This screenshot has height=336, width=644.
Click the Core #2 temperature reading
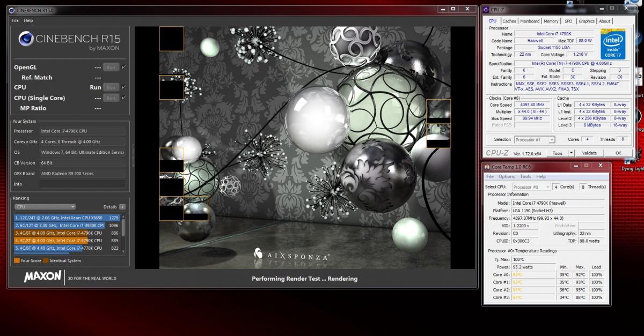click(x=533, y=289)
